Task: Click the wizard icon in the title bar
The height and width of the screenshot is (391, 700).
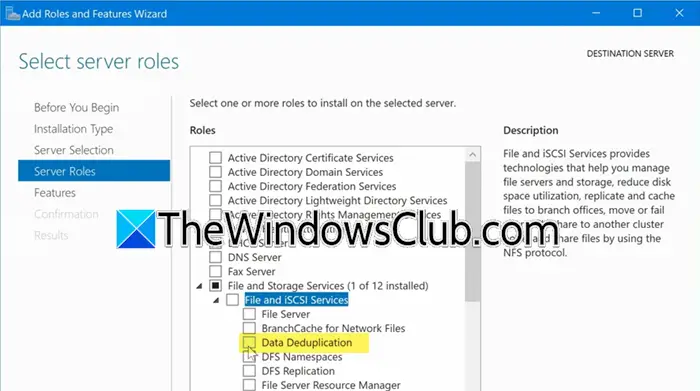Action: [x=12, y=13]
